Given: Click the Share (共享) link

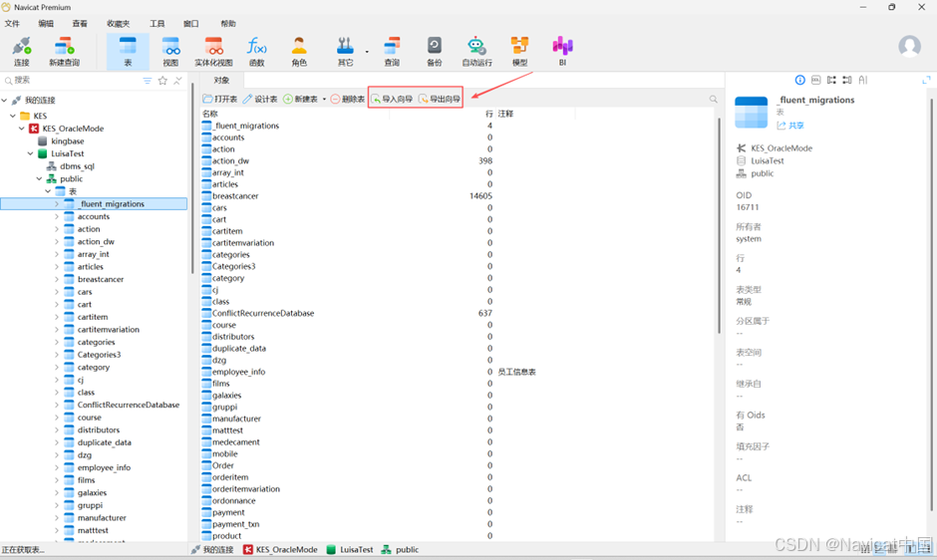Looking at the screenshot, I should pyautogui.click(x=790, y=126).
